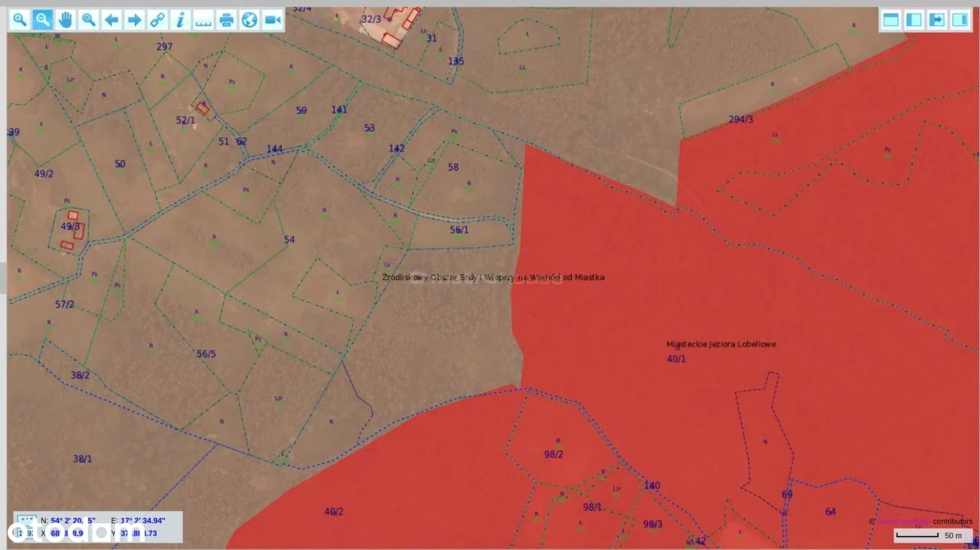Click the globe icon in toolbar

(250, 20)
